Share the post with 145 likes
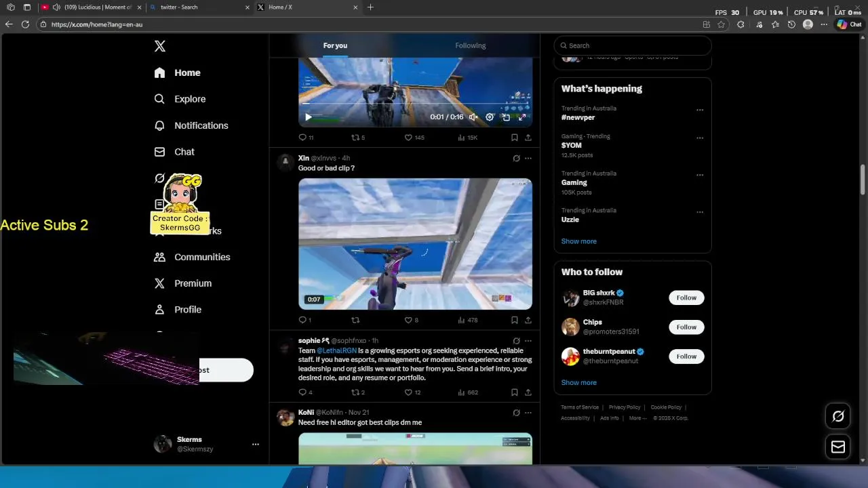Viewport: 868px width, 488px height. click(x=528, y=138)
